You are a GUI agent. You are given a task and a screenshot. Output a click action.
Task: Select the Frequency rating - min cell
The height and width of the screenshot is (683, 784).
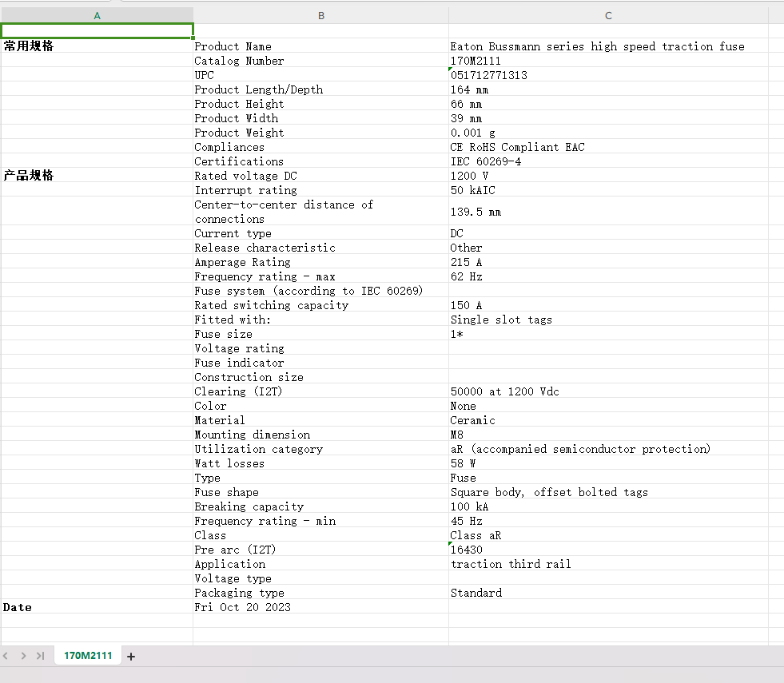pos(321,521)
